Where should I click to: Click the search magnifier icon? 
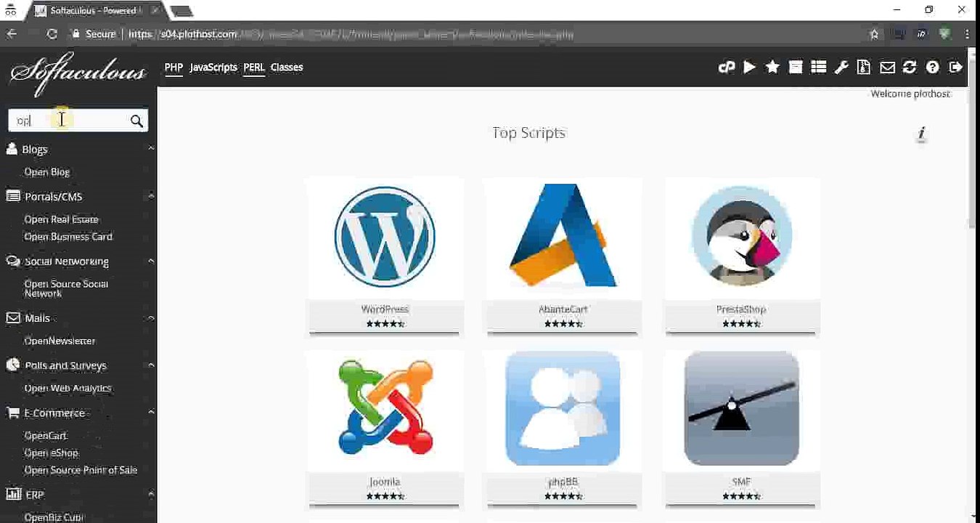(x=136, y=121)
